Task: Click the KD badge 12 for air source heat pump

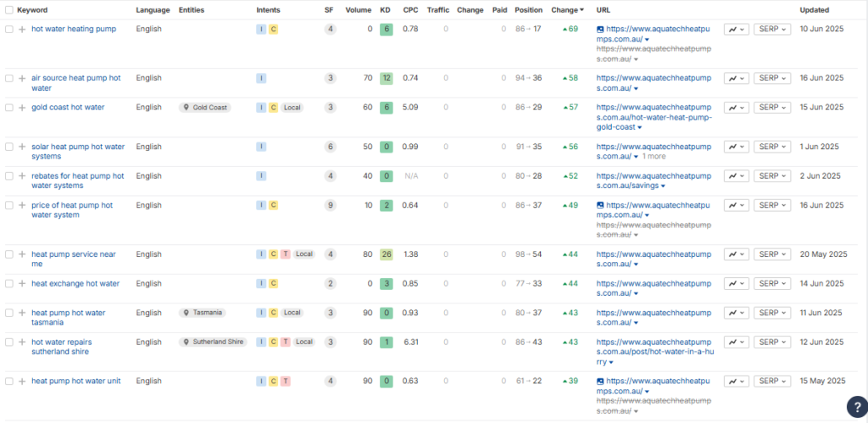Action: click(x=387, y=79)
